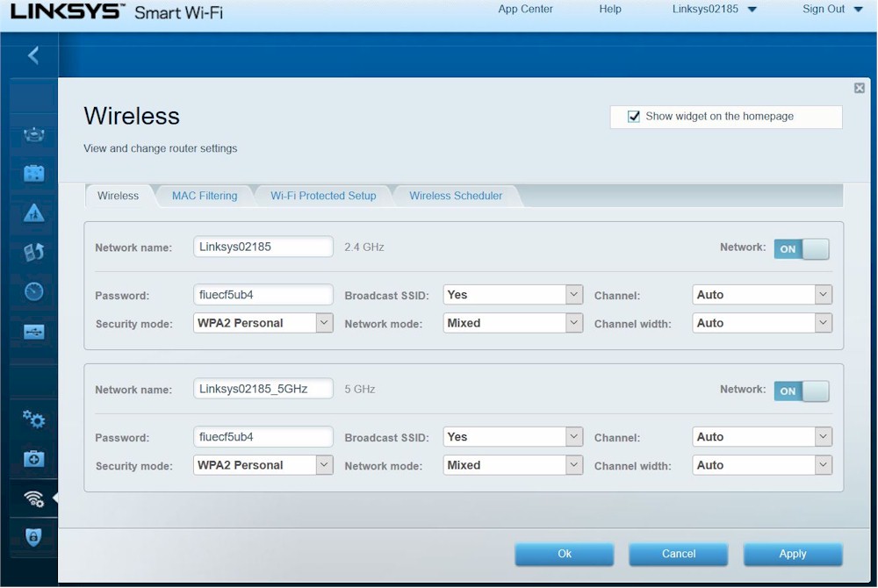Turn off the 5 GHz network switch

coord(802,391)
